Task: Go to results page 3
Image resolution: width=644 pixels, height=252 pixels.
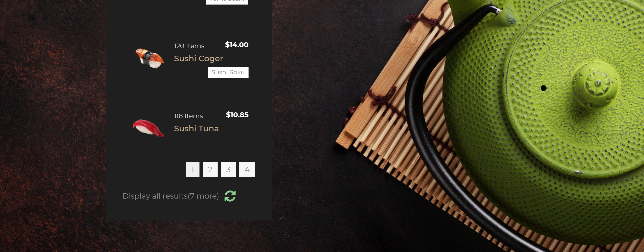Action: click(x=228, y=169)
